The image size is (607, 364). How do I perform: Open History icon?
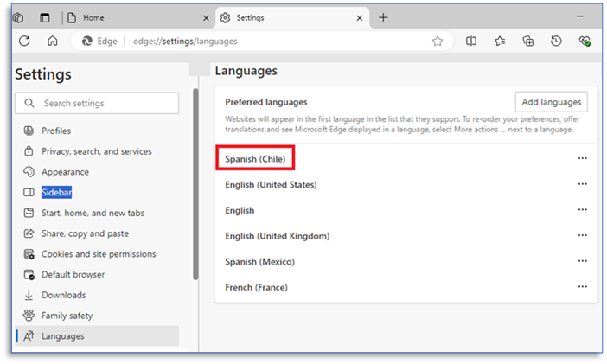click(x=556, y=41)
